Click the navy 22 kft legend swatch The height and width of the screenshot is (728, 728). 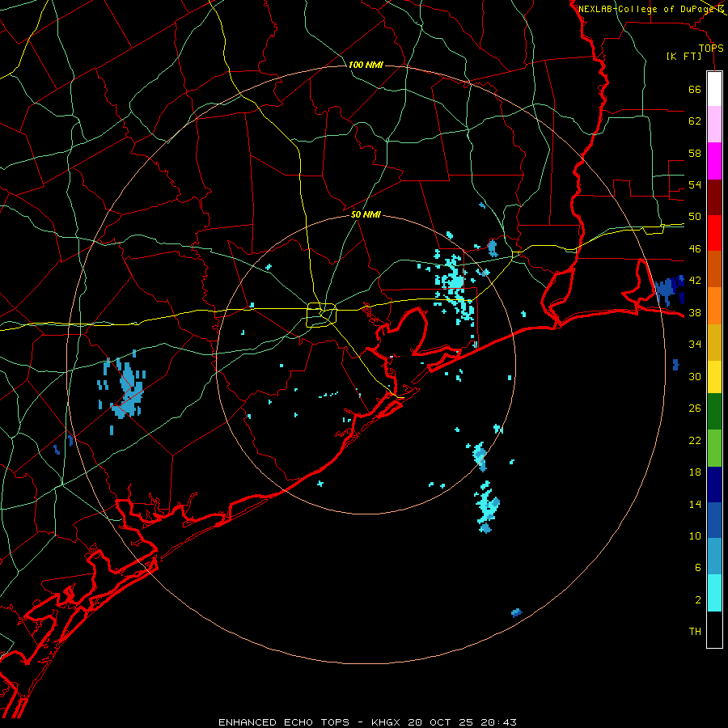coord(714,485)
